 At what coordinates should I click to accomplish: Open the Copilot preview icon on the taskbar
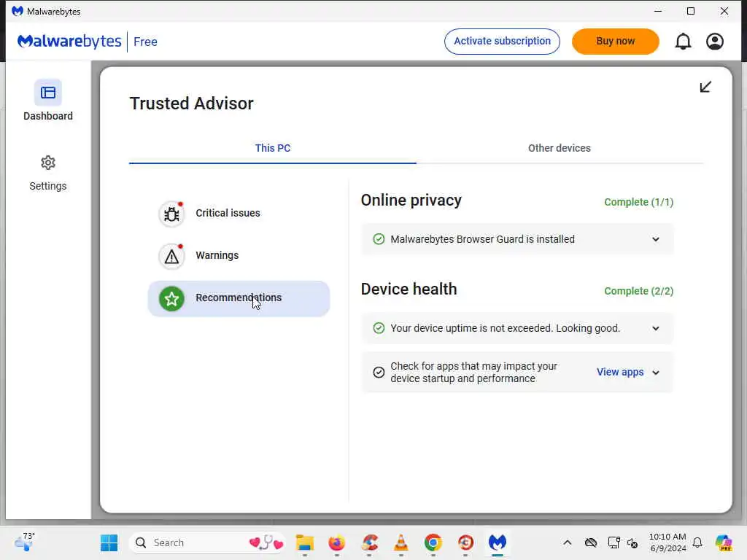(724, 542)
